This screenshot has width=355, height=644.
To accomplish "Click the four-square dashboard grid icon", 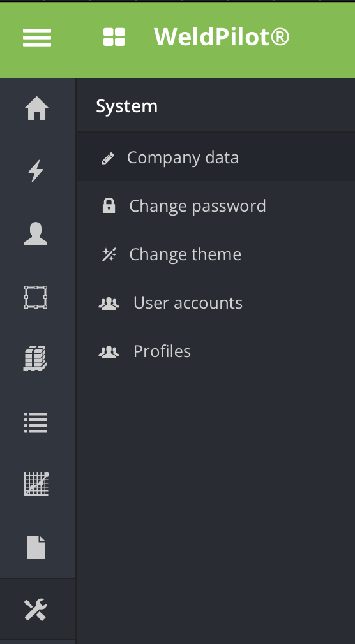I will (x=114, y=37).
